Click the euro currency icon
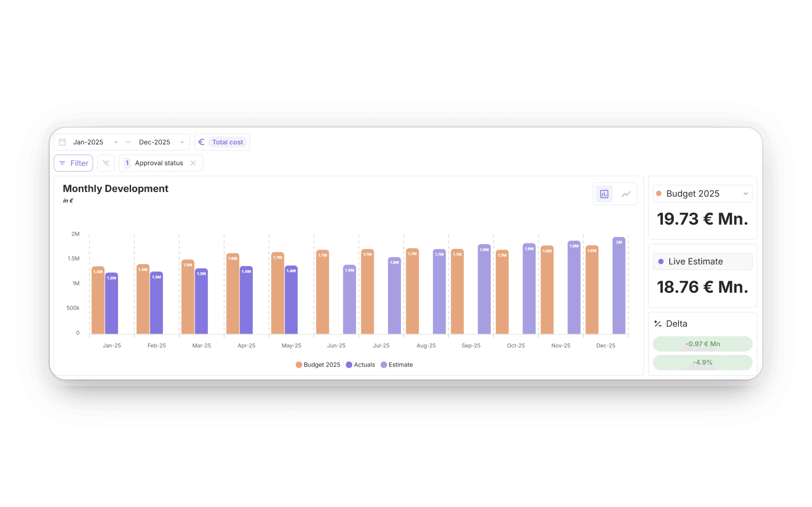The height and width of the screenshot is (507, 812). tap(201, 142)
